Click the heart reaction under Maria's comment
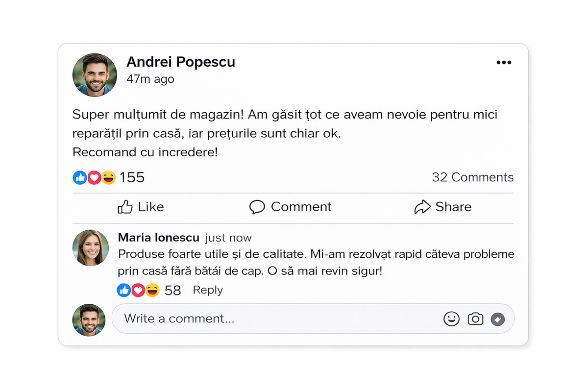 tap(138, 290)
